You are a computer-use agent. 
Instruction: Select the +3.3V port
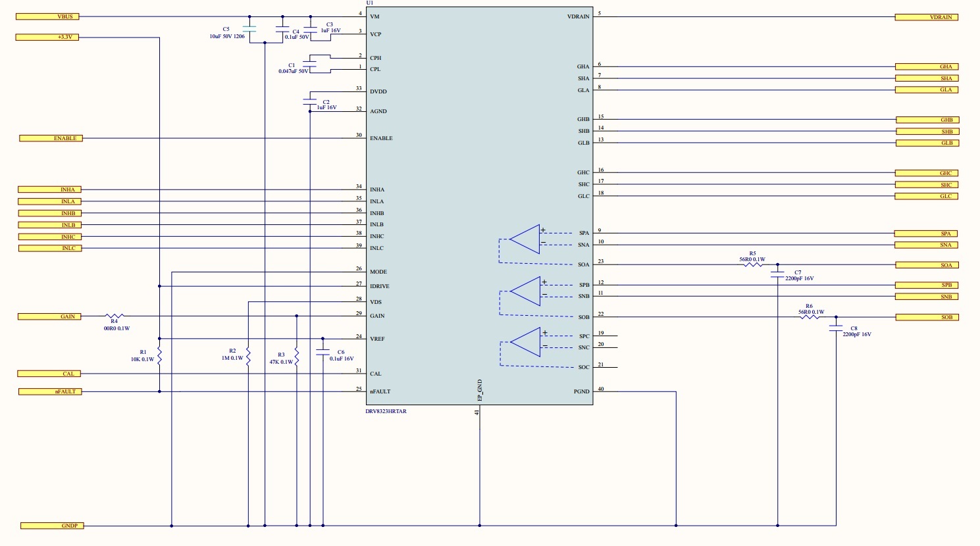pyautogui.click(x=47, y=37)
